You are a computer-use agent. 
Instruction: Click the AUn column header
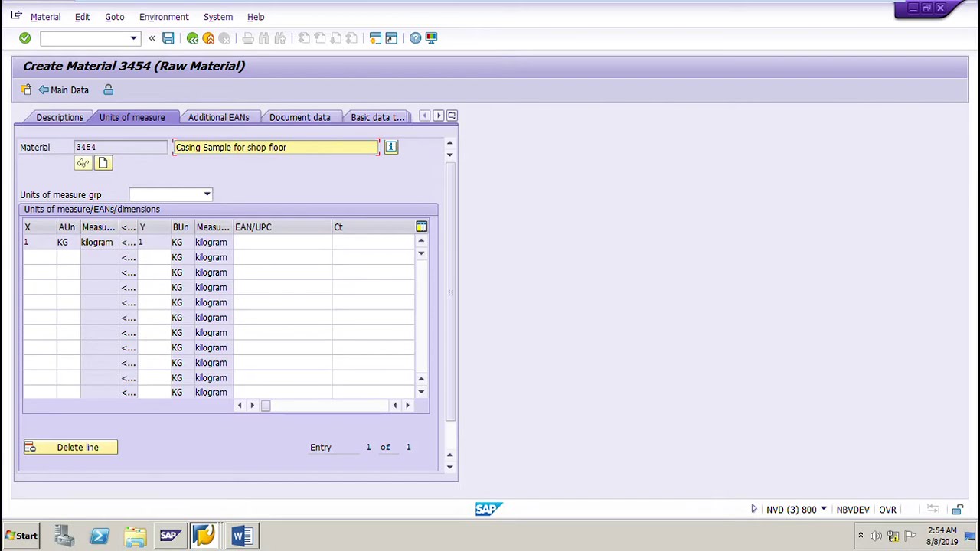click(x=67, y=227)
